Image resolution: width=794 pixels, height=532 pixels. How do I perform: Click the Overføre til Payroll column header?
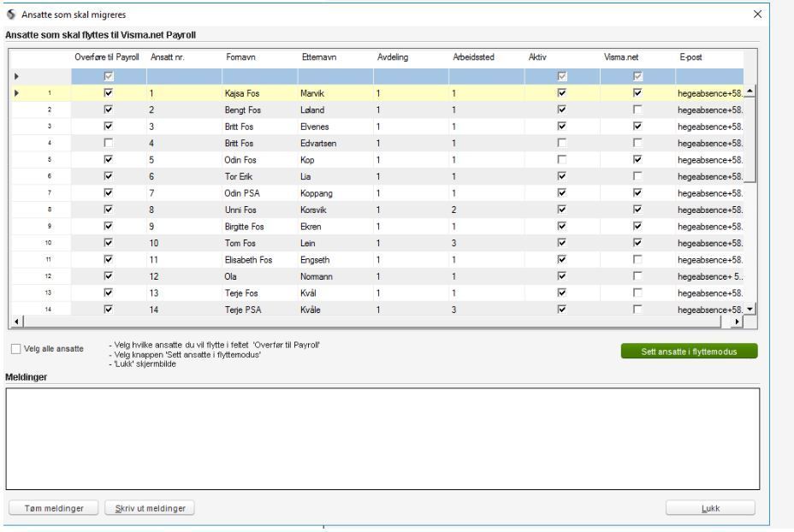pos(107,57)
